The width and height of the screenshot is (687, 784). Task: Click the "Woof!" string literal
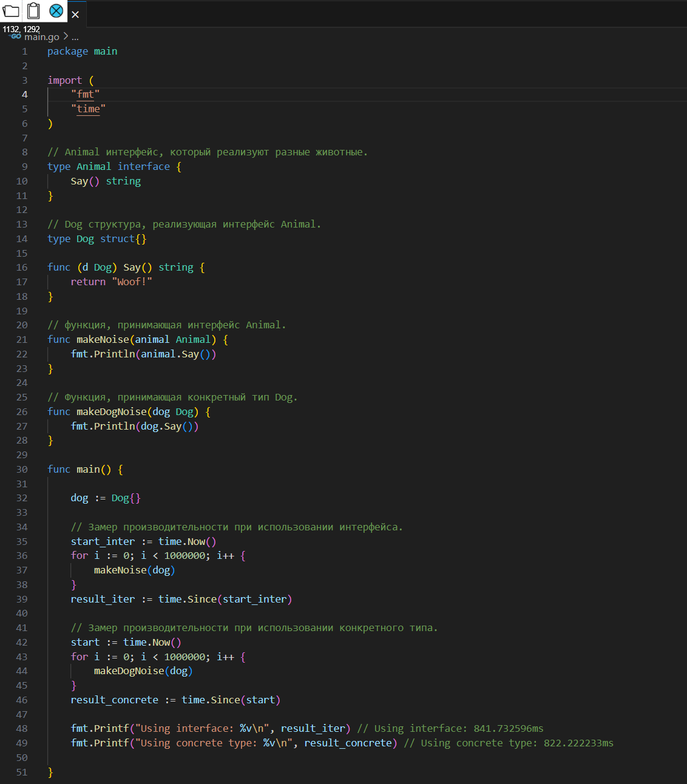(x=132, y=282)
